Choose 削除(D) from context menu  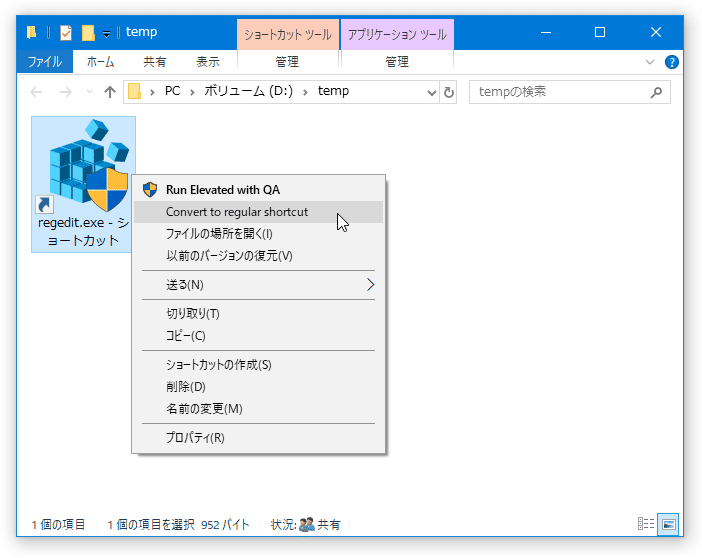coord(258,386)
